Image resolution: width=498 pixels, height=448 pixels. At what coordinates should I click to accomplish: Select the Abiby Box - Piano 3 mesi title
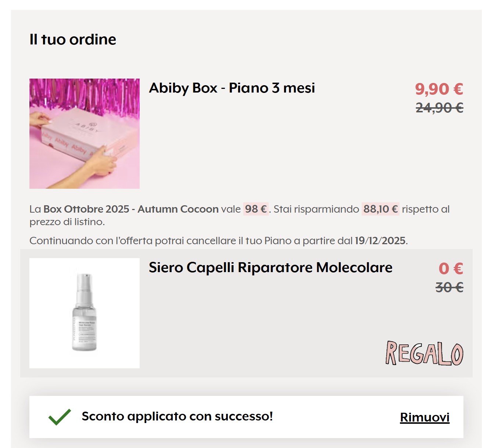(x=232, y=88)
